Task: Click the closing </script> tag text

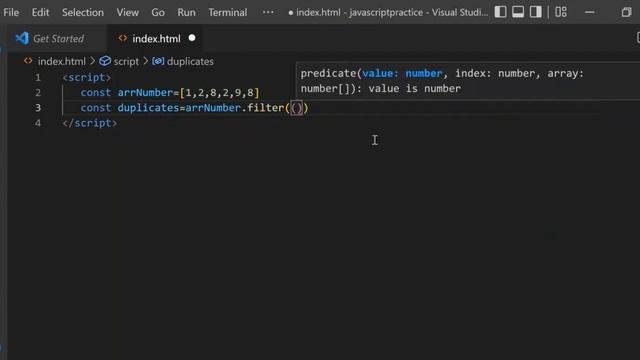Action: [x=89, y=123]
